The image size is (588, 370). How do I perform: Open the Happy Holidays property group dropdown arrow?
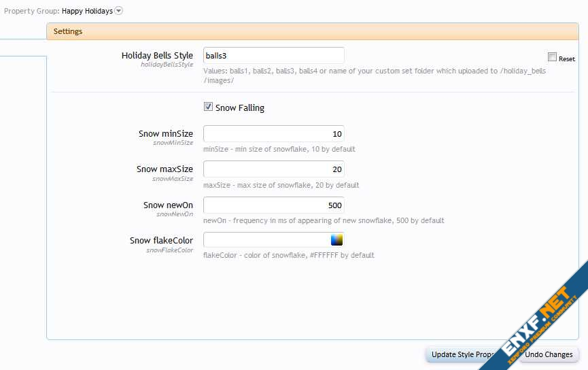tap(119, 11)
